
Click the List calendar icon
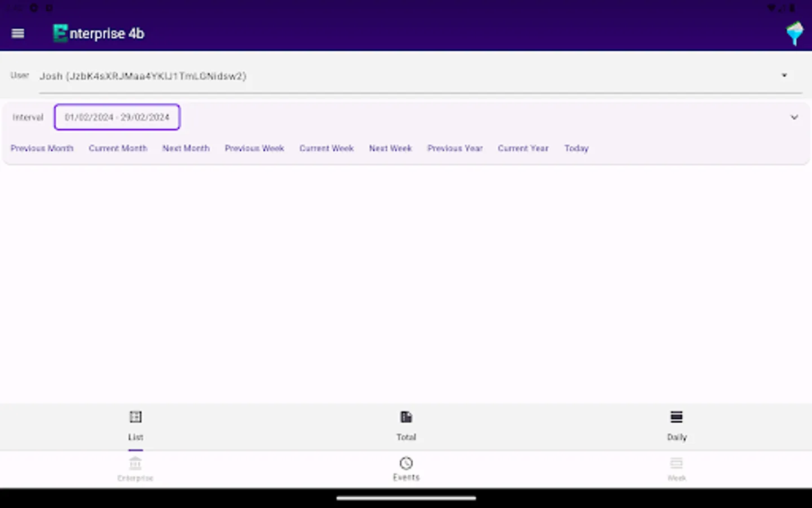tap(135, 417)
